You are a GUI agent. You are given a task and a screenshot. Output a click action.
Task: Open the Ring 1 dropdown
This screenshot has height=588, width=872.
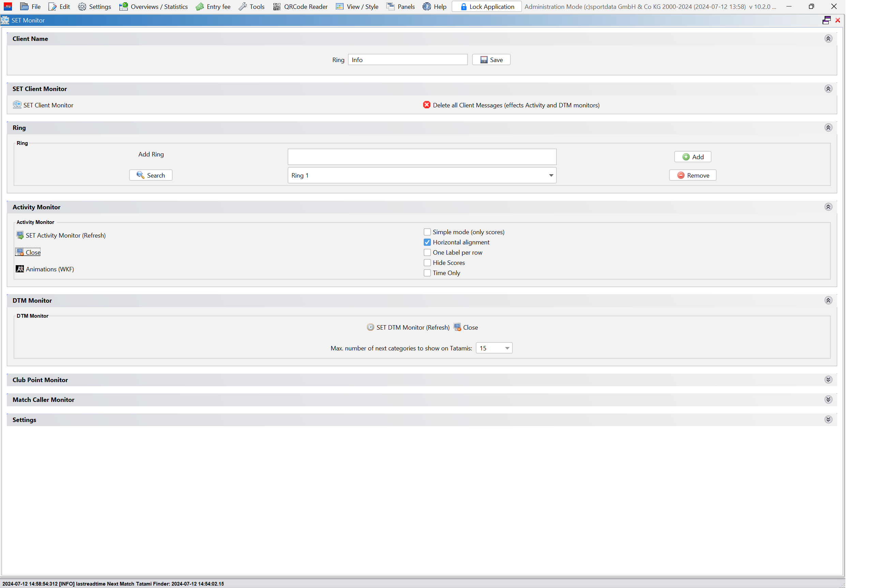coord(422,176)
